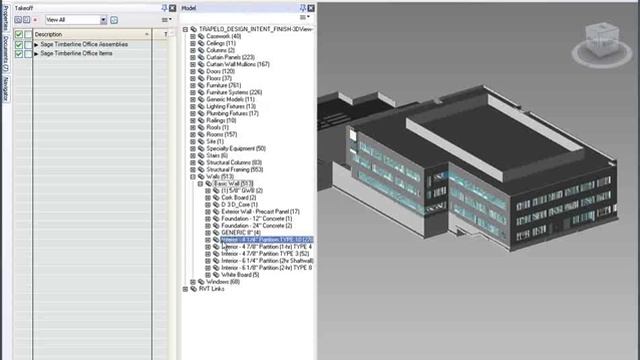This screenshot has height=360, width=640.
Task: Select Floors (37) category
Action: pos(219,78)
